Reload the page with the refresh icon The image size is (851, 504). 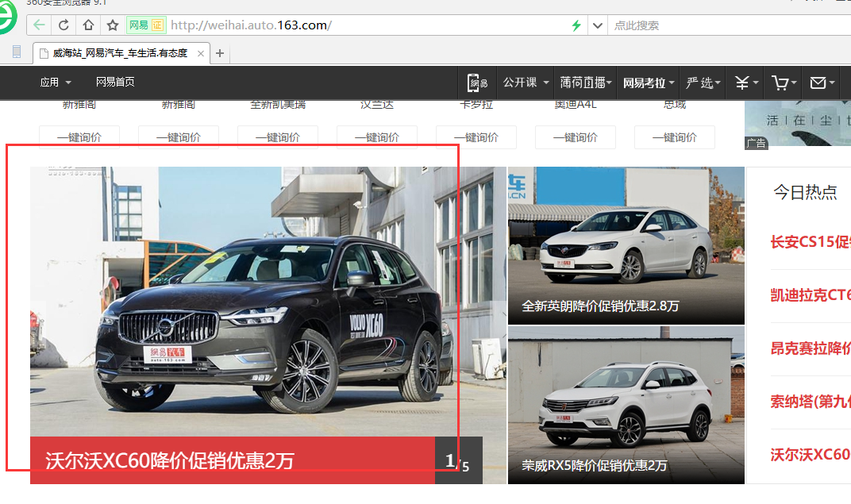pyautogui.click(x=64, y=25)
